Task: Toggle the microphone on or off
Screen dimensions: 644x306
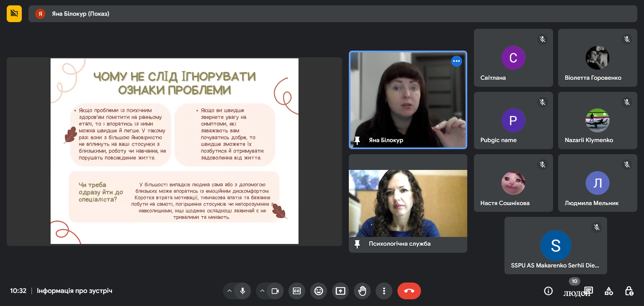Action: pos(243,291)
